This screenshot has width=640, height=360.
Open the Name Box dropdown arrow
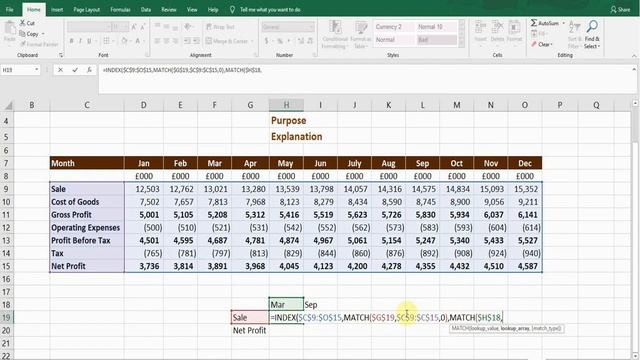click(37, 70)
